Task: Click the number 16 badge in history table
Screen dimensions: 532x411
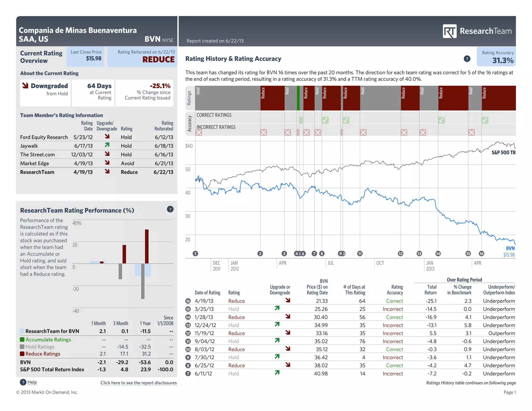Action: pyautogui.click(x=188, y=301)
